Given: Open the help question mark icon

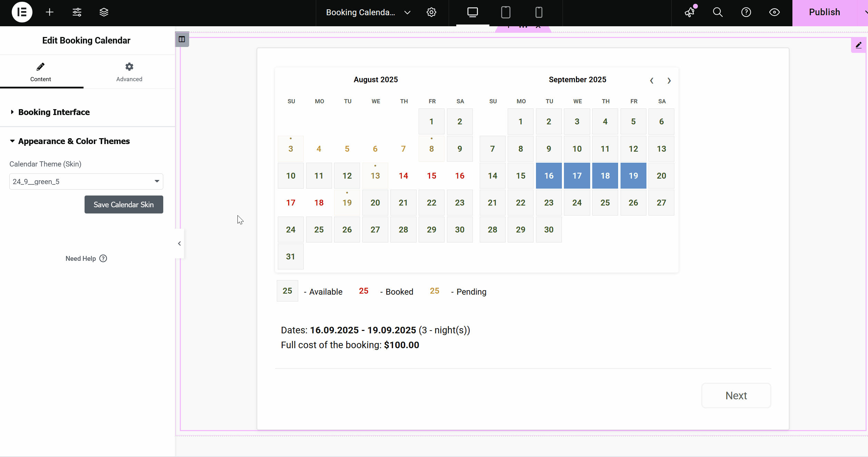Looking at the screenshot, I should [746, 12].
